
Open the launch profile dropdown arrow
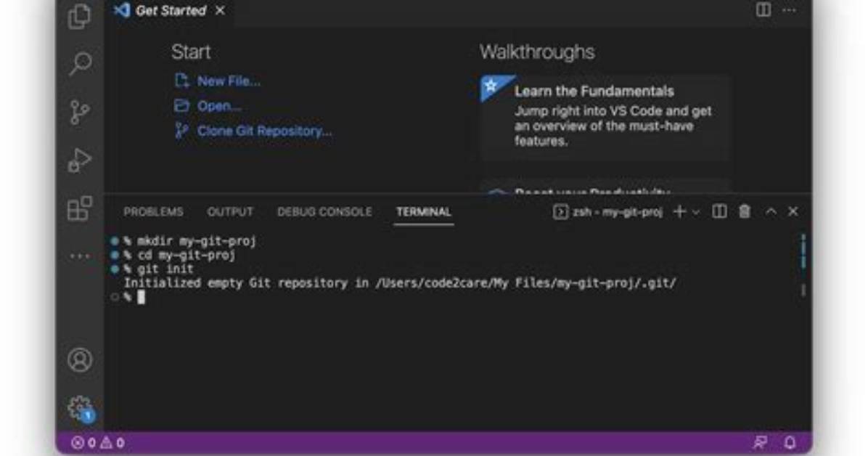pos(696,211)
